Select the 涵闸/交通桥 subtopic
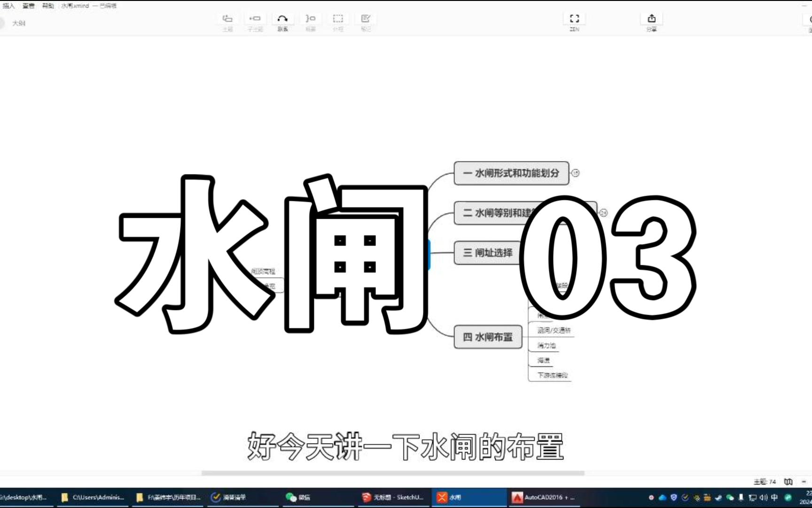812x508 pixels. [554, 330]
